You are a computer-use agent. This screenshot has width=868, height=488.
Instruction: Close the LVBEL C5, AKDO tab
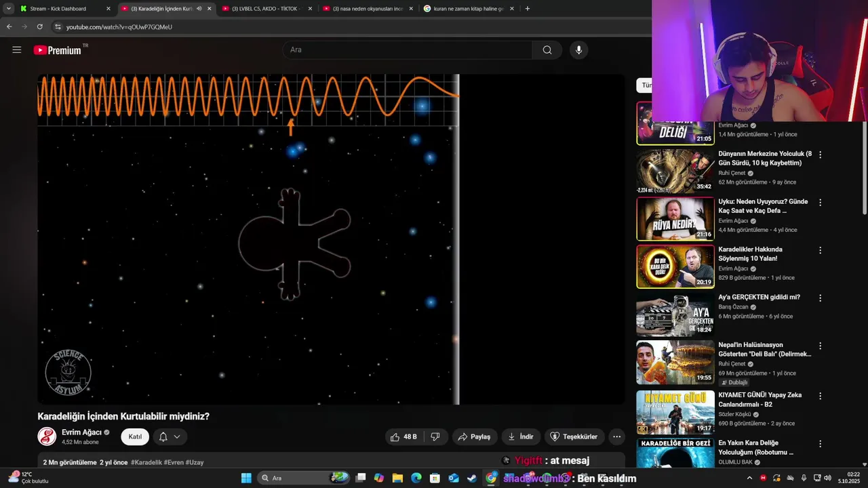[x=310, y=9]
